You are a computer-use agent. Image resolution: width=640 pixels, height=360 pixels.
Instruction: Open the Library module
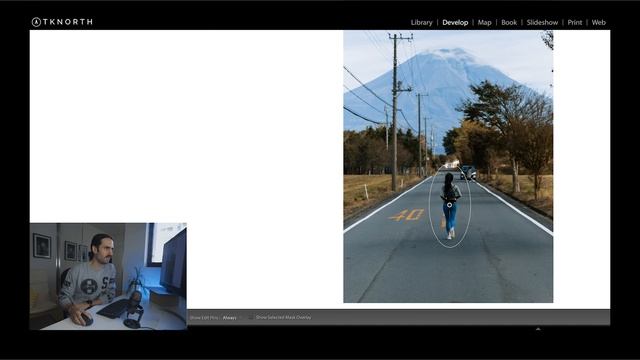(x=421, y=22)
